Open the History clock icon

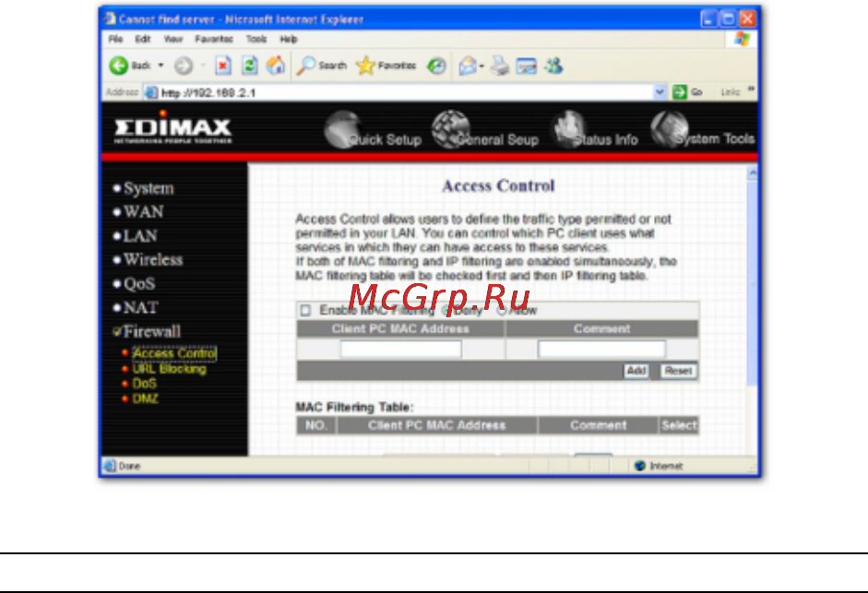437,65
